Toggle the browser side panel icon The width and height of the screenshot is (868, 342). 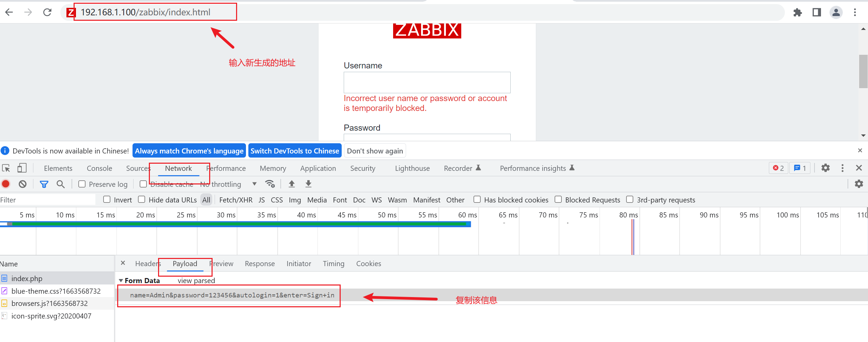(817, 13)
